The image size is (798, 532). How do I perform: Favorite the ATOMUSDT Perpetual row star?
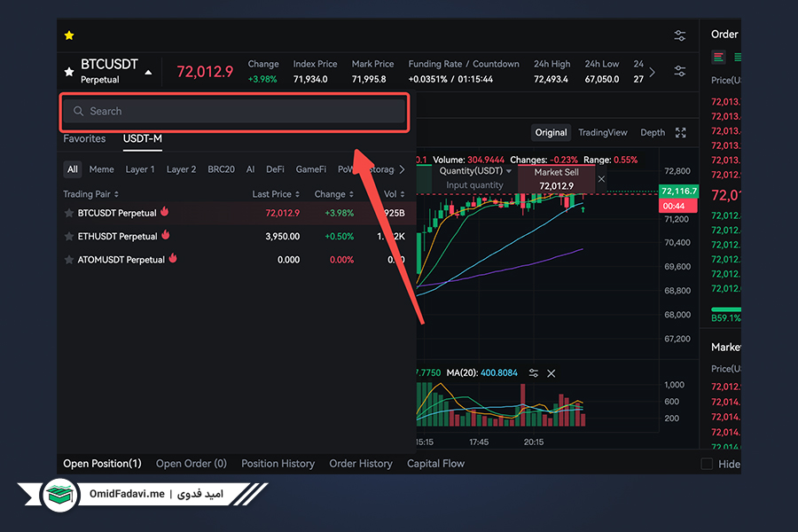coord(68,260)
